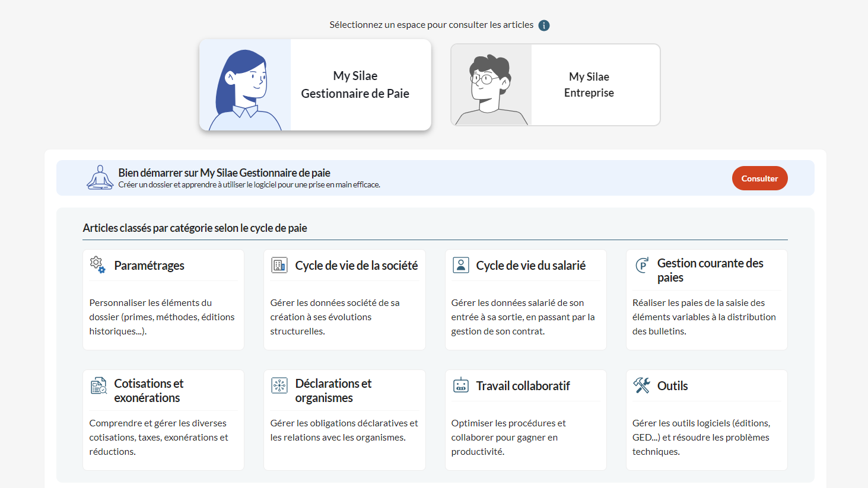Open the information tooltip icon in the header
Image resolution: width=868 pixels, height=488 pixels.
click(544, 25)
